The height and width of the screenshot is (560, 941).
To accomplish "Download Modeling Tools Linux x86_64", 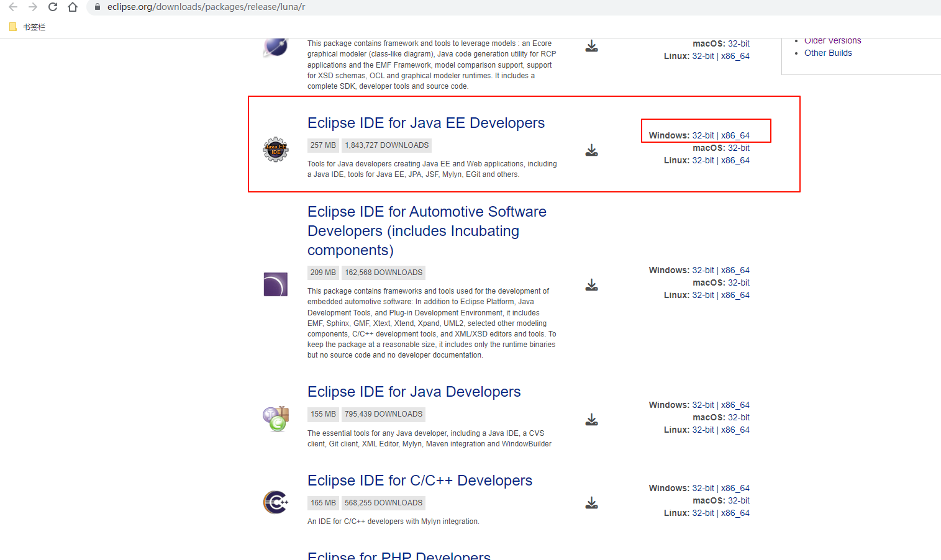I will point(735,56).
